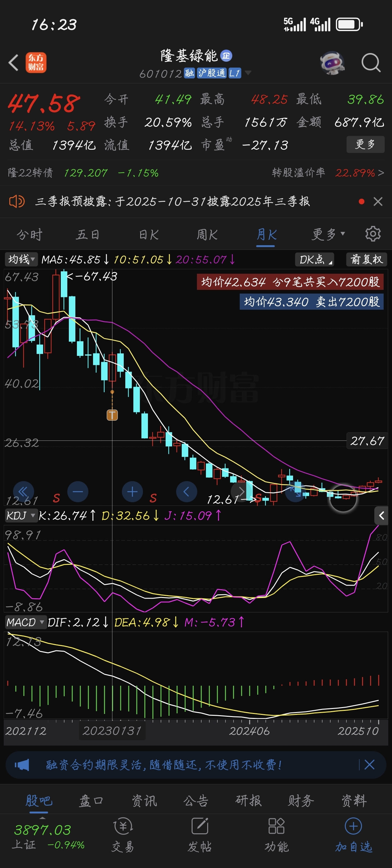
Task: Zoom out chart with minus button
Action: (78, 492)
